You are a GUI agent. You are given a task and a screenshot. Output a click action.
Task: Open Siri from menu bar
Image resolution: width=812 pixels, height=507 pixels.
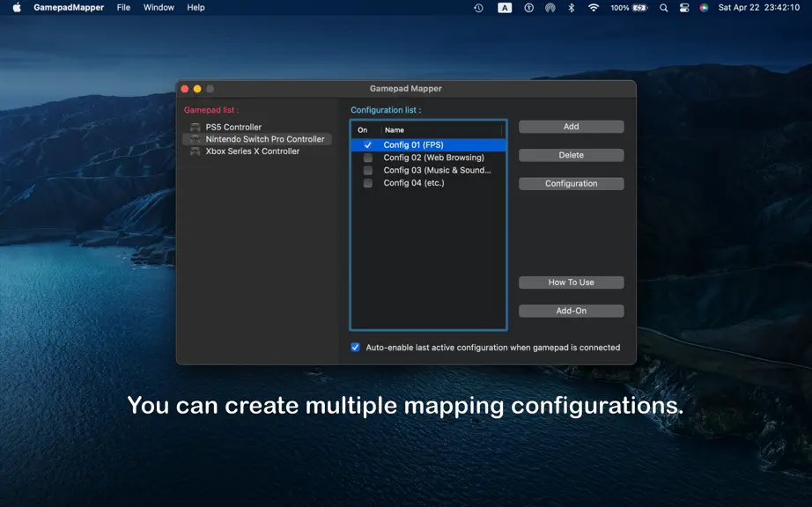[x=704, y=8]
